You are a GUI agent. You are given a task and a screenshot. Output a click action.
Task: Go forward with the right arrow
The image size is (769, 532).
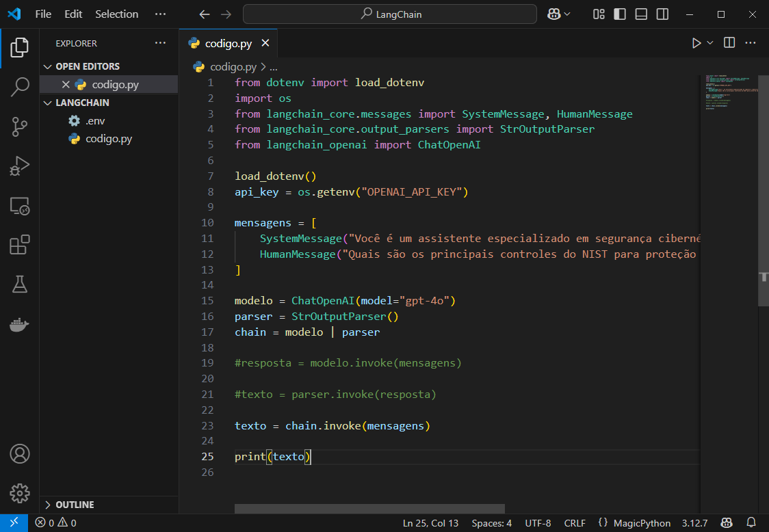click(x=226, y=14)
